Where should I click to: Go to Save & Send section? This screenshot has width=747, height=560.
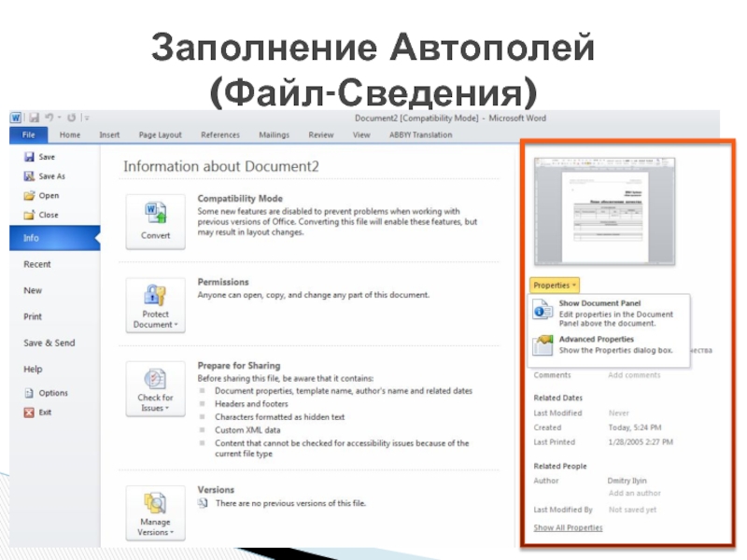49,343
